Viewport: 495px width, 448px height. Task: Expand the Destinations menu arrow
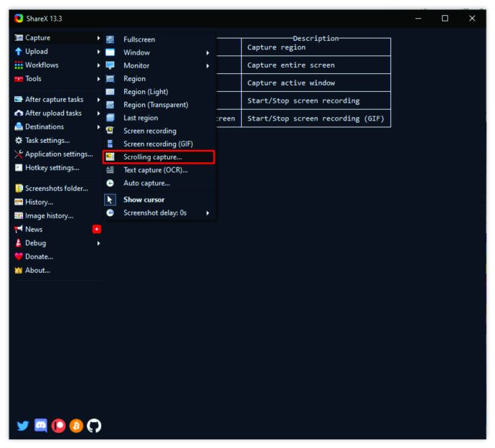[x=98, y=126]
